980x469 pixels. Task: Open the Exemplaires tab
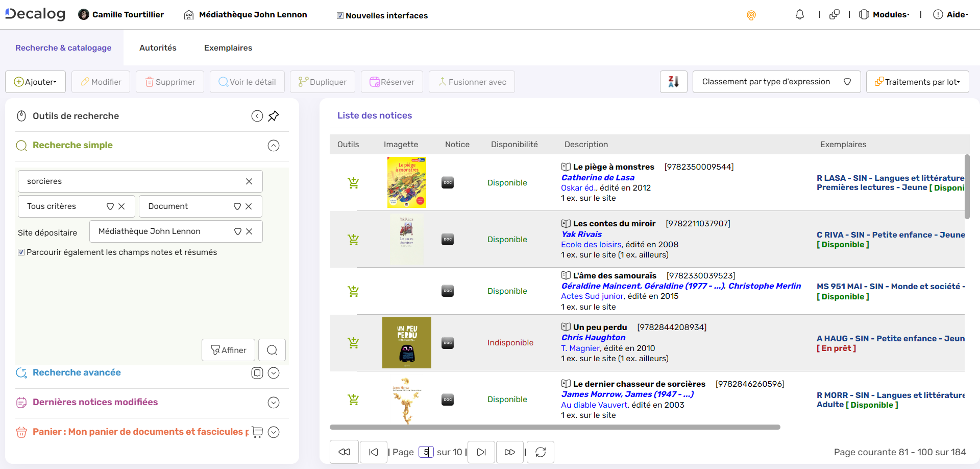click(228, 48)
